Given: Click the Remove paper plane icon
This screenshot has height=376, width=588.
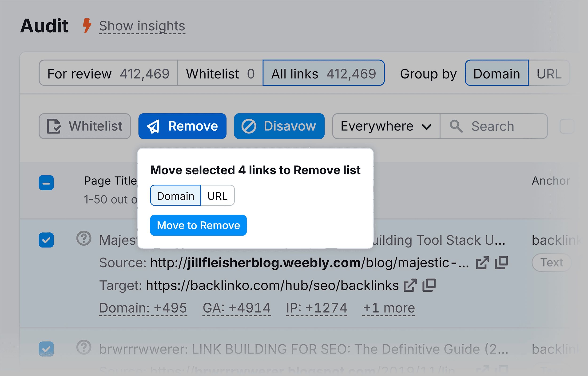Looking at the screenshot, I should (154, 126).
